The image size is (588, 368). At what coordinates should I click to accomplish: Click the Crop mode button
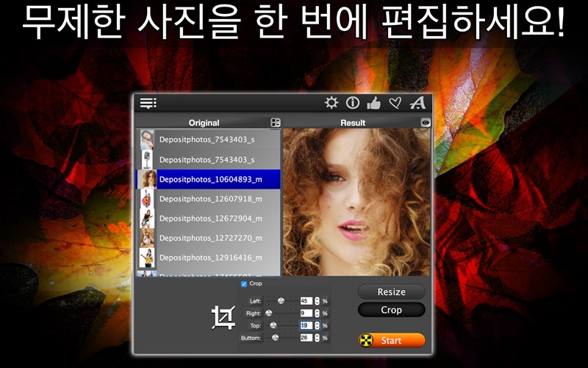392,310
